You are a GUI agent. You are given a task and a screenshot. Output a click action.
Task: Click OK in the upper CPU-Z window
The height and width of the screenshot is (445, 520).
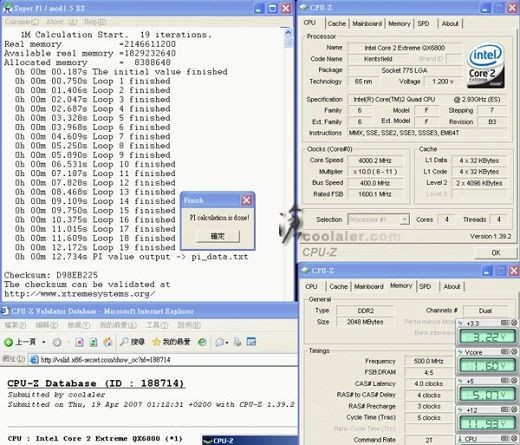[496, 253]
